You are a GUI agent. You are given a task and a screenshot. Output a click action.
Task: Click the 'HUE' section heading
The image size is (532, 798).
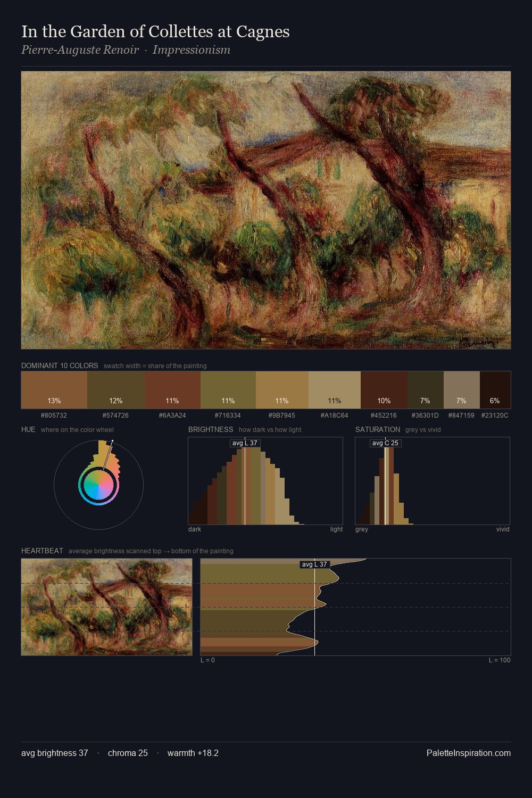pos(28,429)
